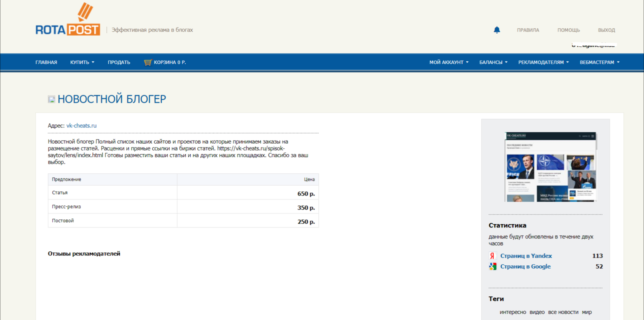Click the 650 р. price
Screen dimensions: 644x320
pyautogui.click(x=306, y=194)
